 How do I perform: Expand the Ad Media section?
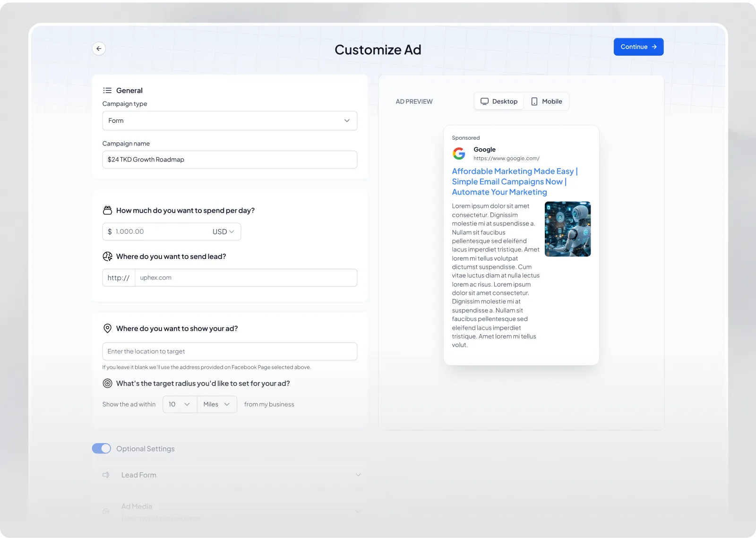coord(358,512)
